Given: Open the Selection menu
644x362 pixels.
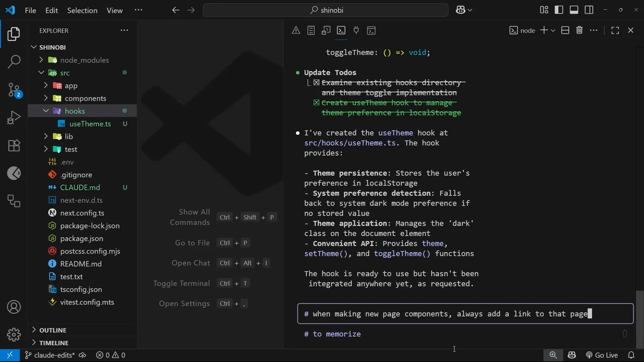Looking at the screenshot, I should pyautogui.click(x=82, y=10).
